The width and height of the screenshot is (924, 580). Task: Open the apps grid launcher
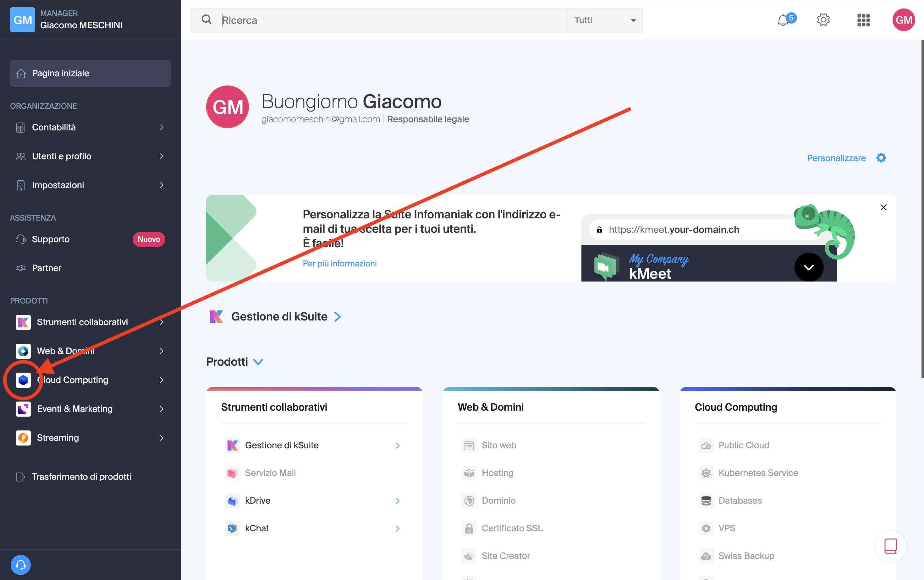pos(863,20)
